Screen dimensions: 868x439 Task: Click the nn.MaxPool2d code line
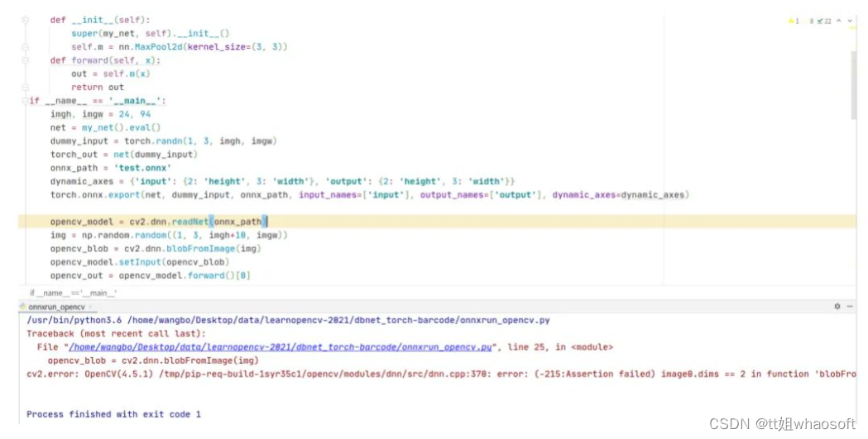click(180, 47)
